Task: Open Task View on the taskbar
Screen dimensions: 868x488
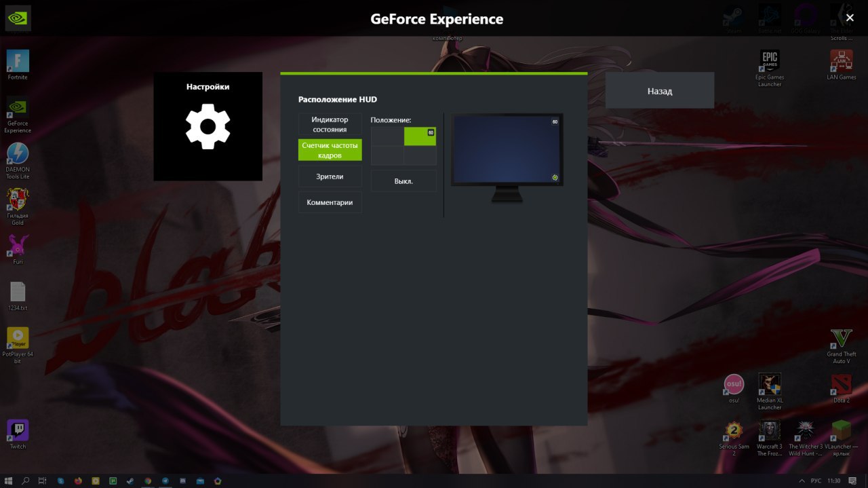Action: coord(42,481)
